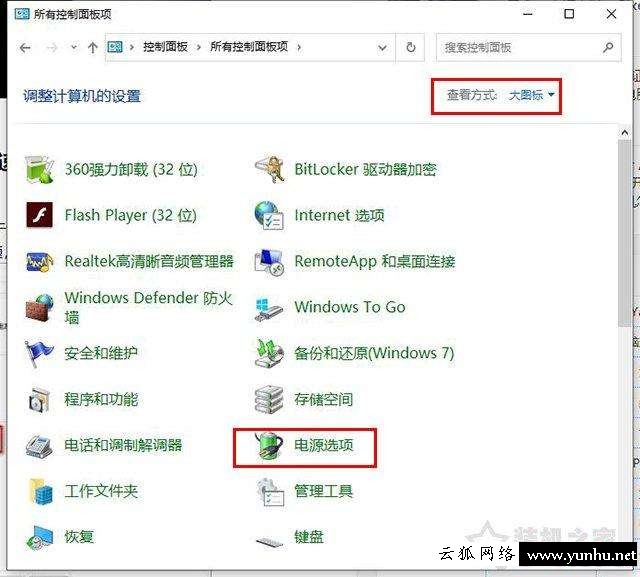This screenshot has width=640, height=577.
Task: Open 安全和维护 text link
Action: click(x=101, y=353)
